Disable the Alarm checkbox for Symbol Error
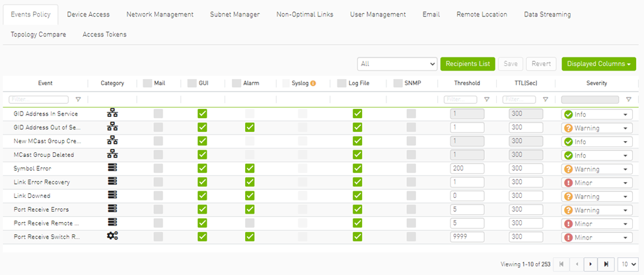Viewport: 644px width, 275px height. [x=249, y=168]
